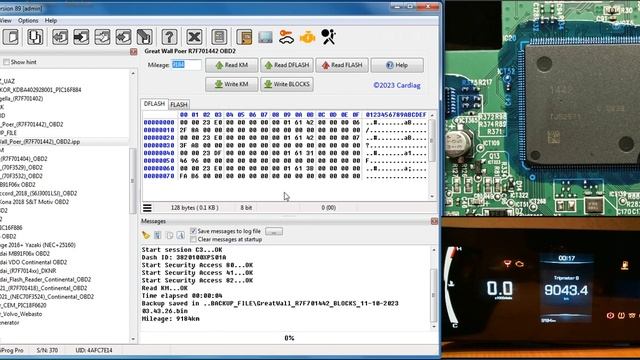Click the question mark toolbar icon
Image resolution: width=640 pixels, height=360 pixels.
click(x=169, y=37)
